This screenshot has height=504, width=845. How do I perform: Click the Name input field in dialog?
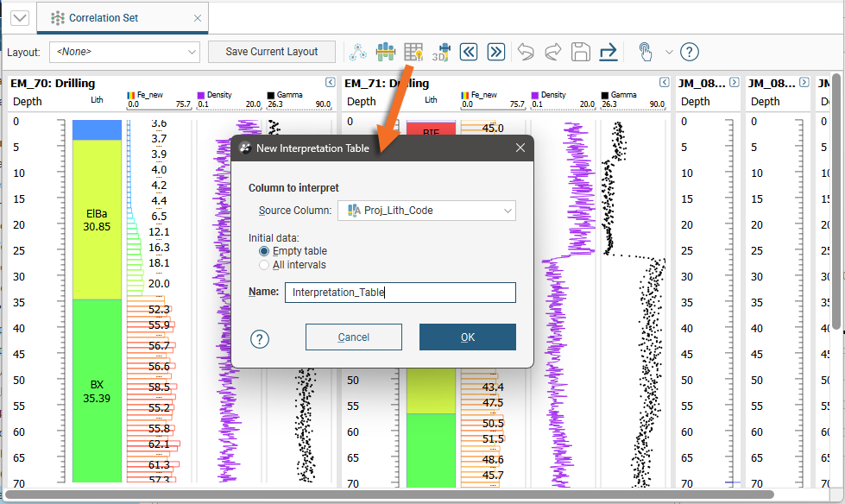click(x=400, y=293)
